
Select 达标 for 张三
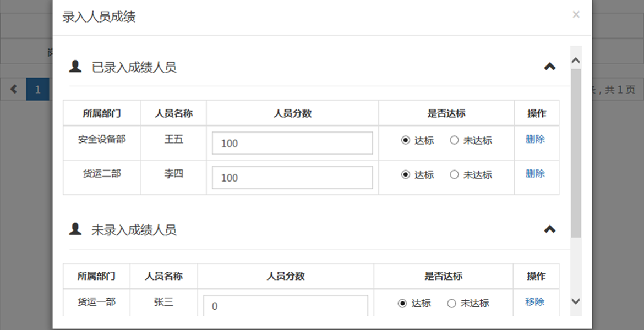(402, 303)
